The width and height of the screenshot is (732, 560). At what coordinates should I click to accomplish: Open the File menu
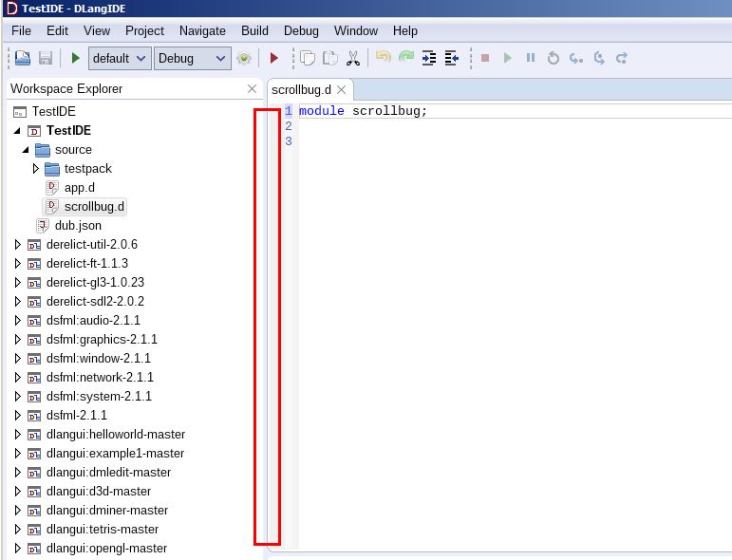[x=21, y=30]
